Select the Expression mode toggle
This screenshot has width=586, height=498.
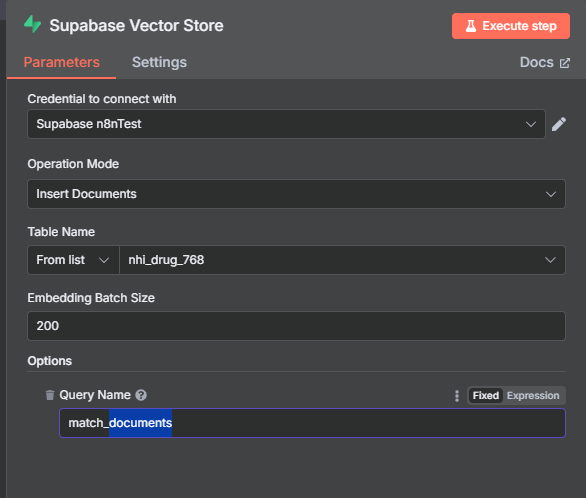tap(533, 395)
